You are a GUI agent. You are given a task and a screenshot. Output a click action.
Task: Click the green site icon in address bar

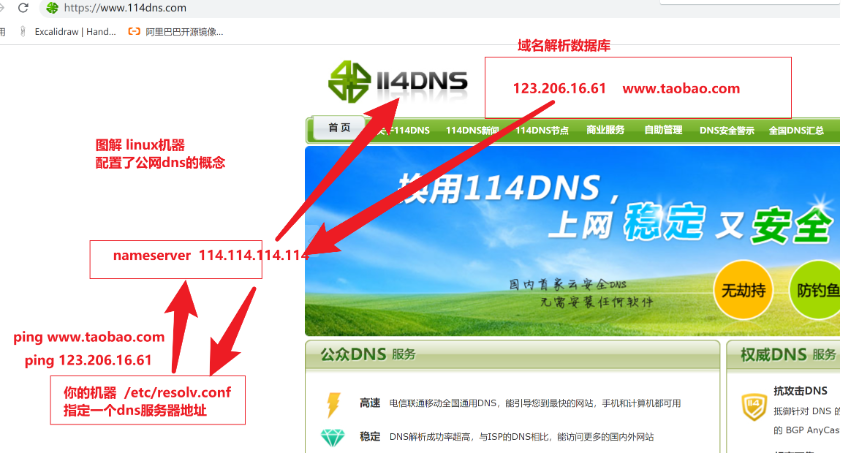click(52, 8)
